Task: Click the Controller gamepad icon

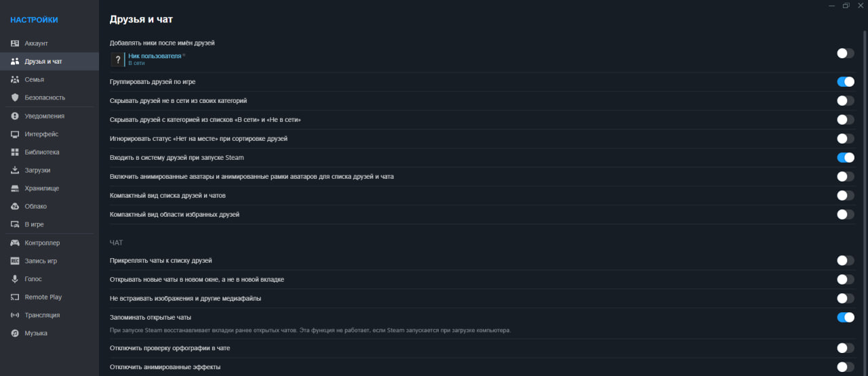Action: (15, 243)
